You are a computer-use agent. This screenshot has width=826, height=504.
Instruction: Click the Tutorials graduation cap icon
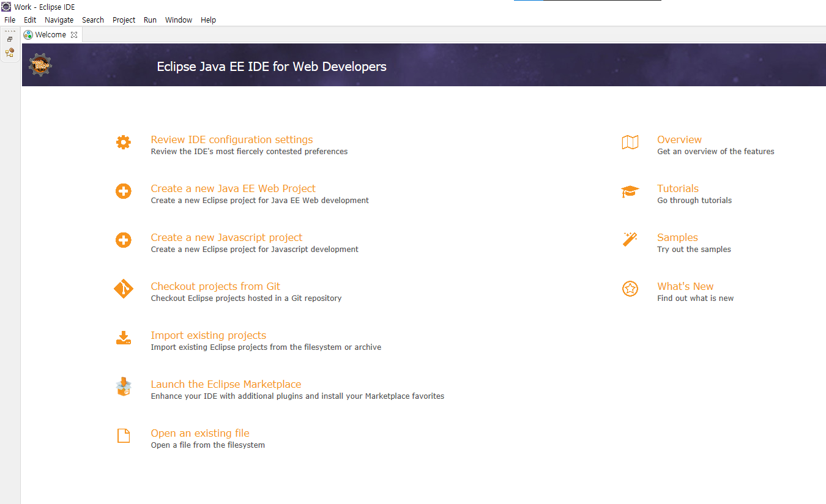pyautogui.click(x=630, y=191)
